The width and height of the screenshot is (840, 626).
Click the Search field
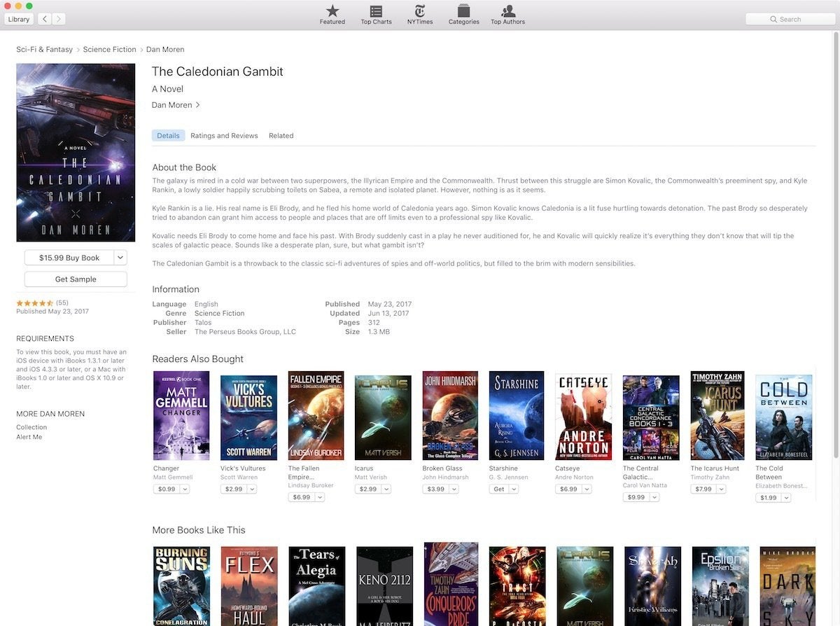coord(790,19)
